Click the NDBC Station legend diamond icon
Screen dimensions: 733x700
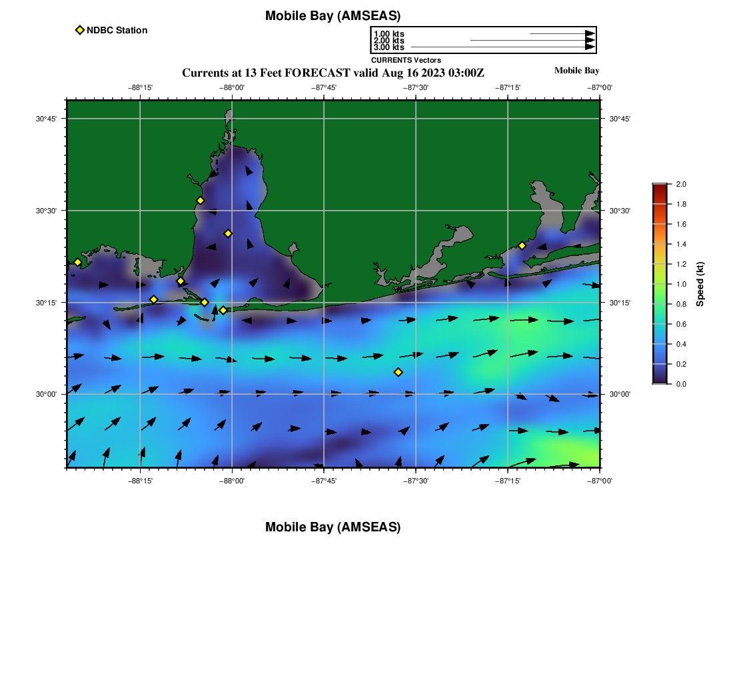click(80, 30)
